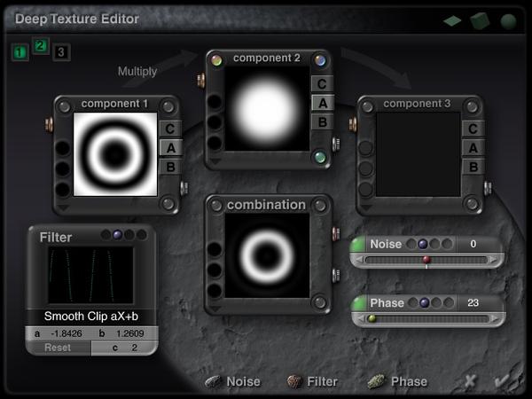
Task: Click component 1 top-left corner knob
Action: click(x=64, y=106)
